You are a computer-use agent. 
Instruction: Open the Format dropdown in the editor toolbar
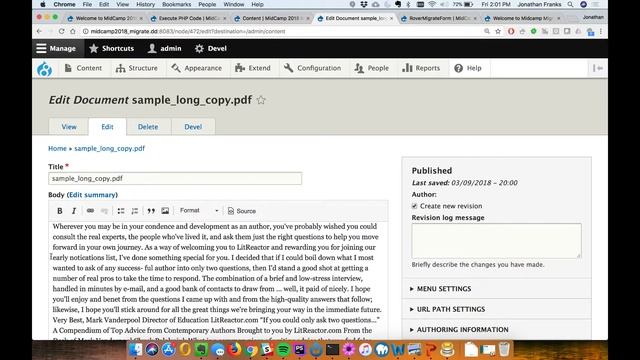(x=199, y=211)
